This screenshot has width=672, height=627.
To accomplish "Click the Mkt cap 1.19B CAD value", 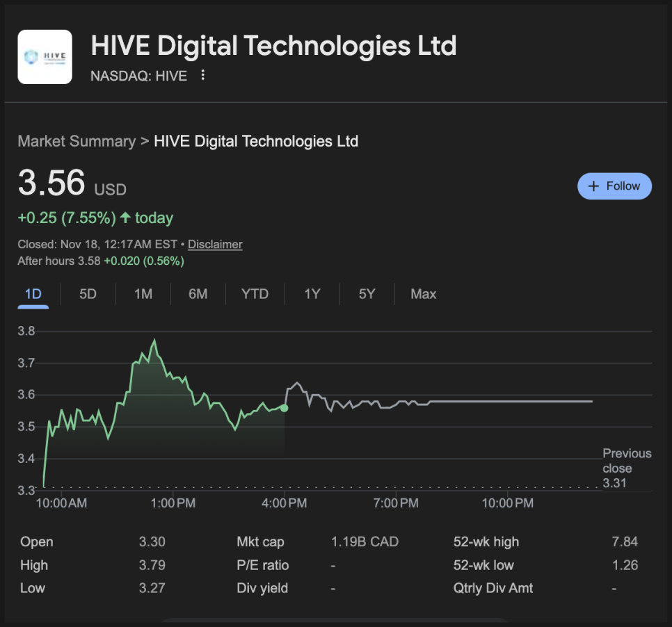I will pyautogui.click(x=365, y=541).
